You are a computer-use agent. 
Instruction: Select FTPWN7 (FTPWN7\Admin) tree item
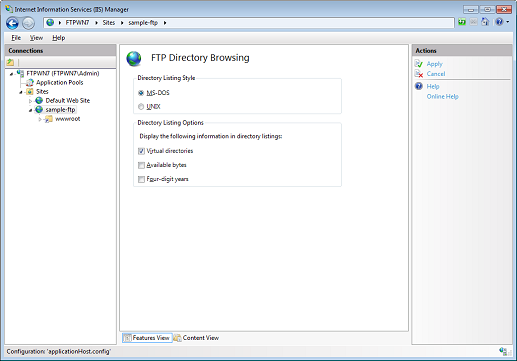click(x=63, y=73)
